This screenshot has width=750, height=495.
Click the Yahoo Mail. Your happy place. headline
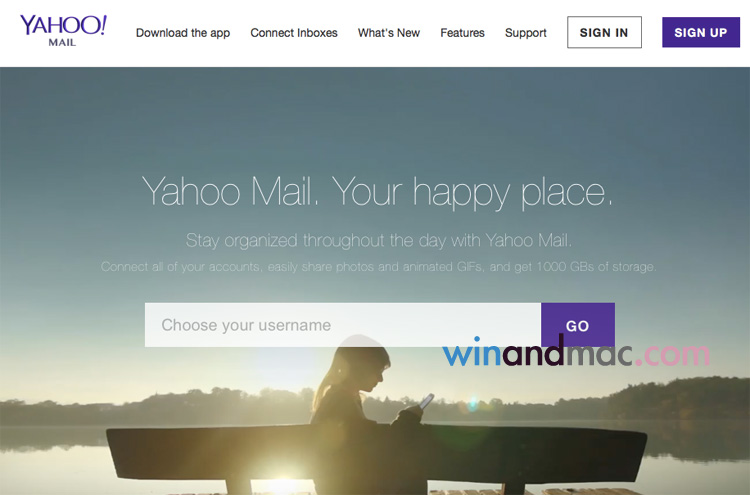pyautogui.click(x=377, y=192)
